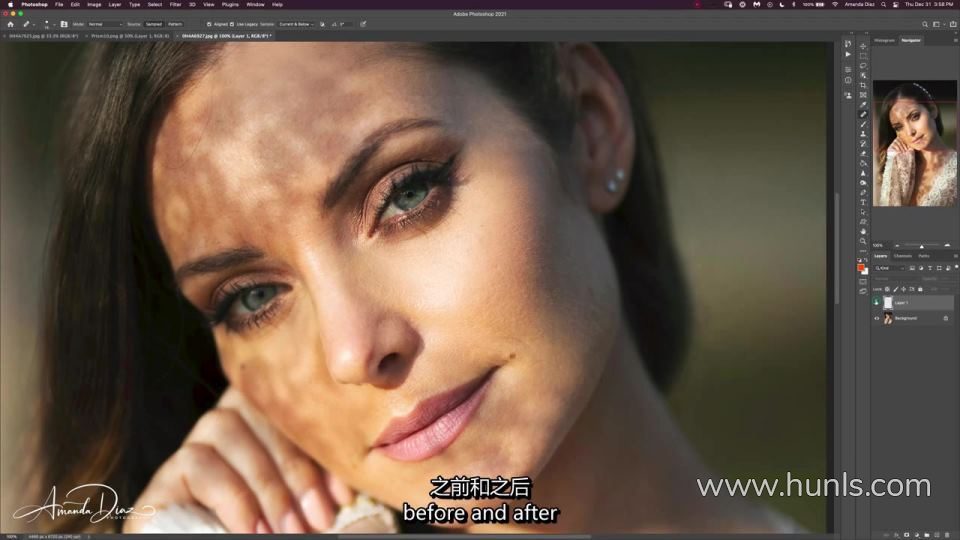Set Source to Sampled
The image size is (960, 540).
[x=154, y=24]
